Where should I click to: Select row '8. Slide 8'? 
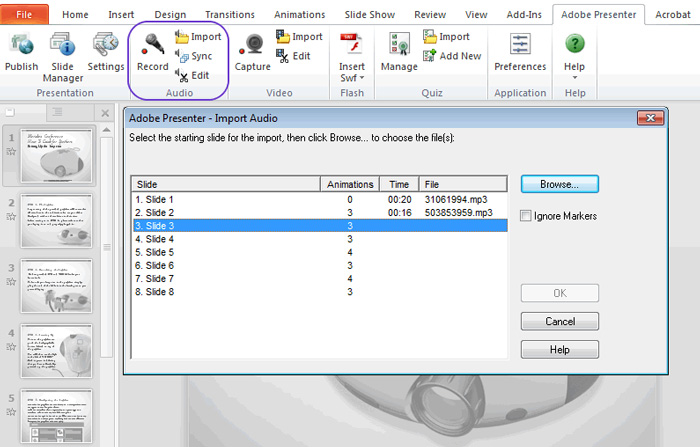click(320, 292)
